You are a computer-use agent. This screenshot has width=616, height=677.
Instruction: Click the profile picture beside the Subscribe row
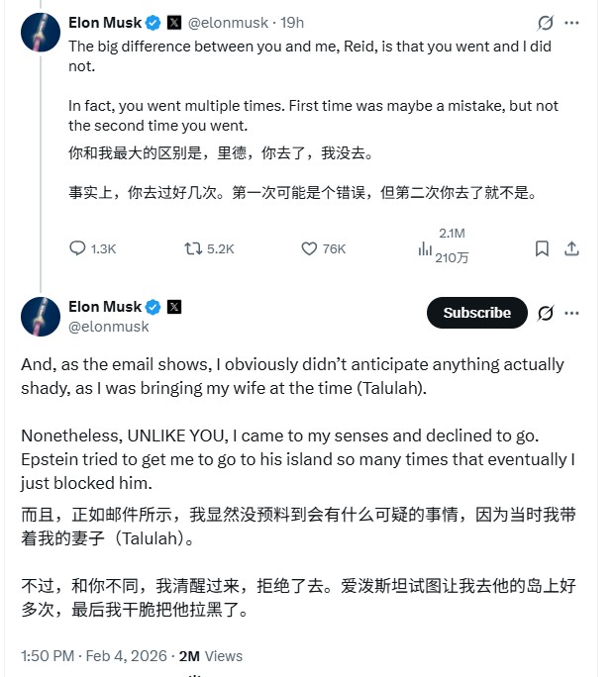pyautogui.click(x=41, y=316)
